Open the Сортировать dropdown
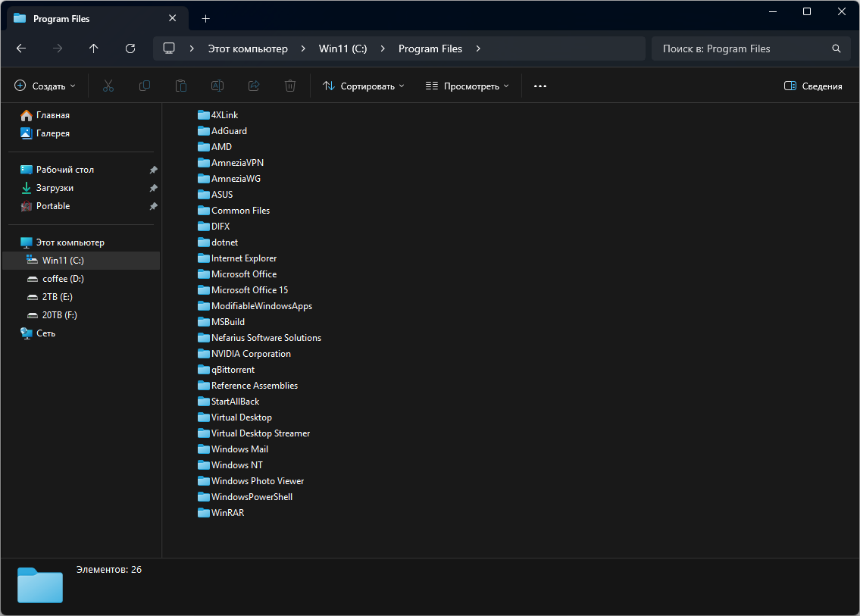 point(364,86)
